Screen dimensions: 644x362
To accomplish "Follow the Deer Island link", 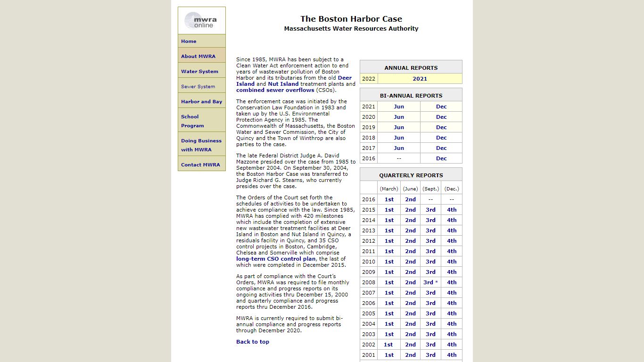I will [345, 78].
